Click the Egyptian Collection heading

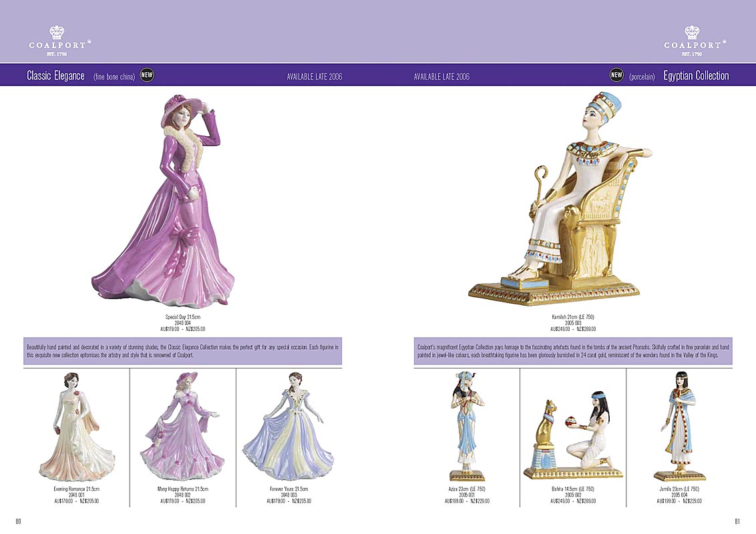[696, 75]
